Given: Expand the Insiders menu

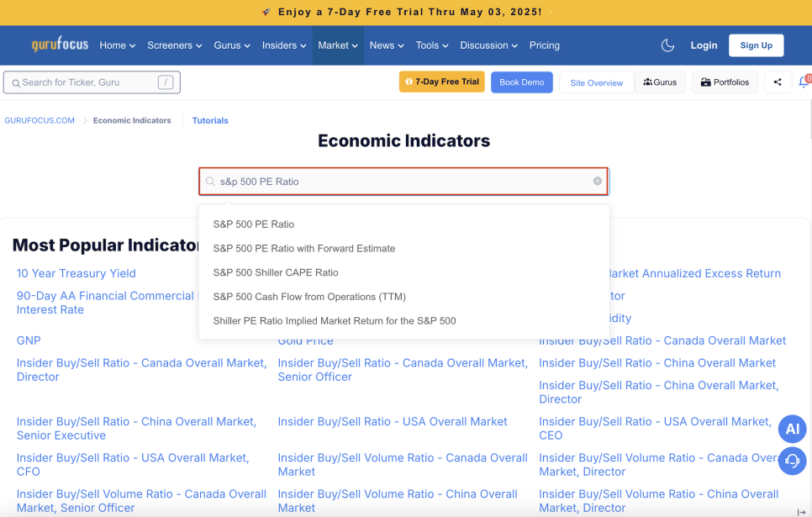Looking at the screenshot, I should tap(284, 45).
